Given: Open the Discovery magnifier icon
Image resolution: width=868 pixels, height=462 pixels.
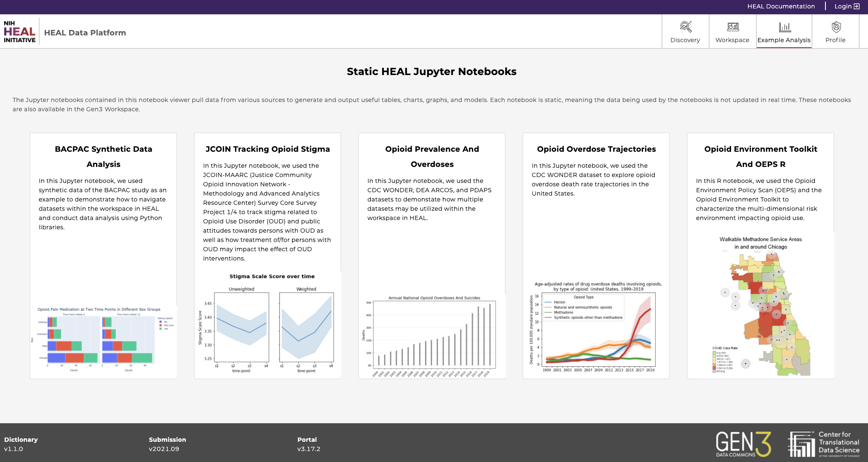Looking at the screenshot, I should [686, 27].
